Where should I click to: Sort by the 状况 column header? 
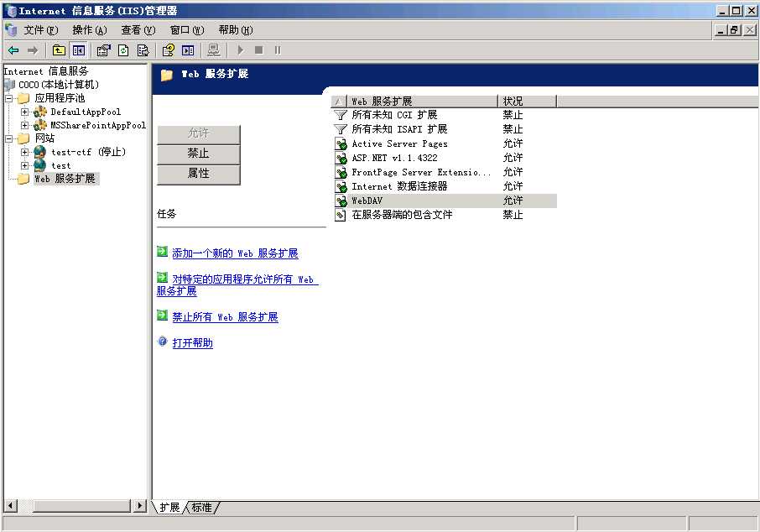coord(528,101)
